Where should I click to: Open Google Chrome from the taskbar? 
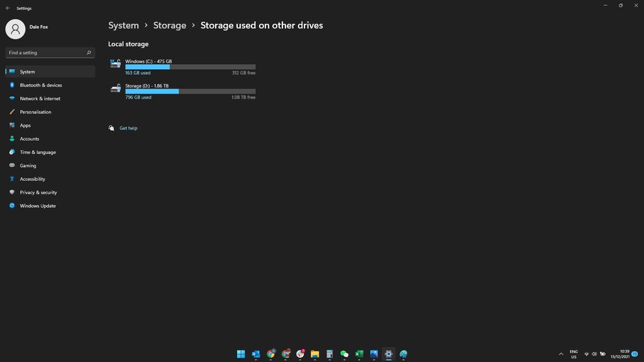(x=270, y=354)
